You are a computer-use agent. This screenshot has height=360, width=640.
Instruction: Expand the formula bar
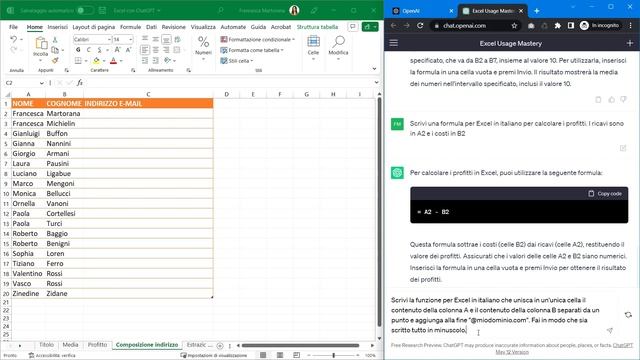coord(376,82)
